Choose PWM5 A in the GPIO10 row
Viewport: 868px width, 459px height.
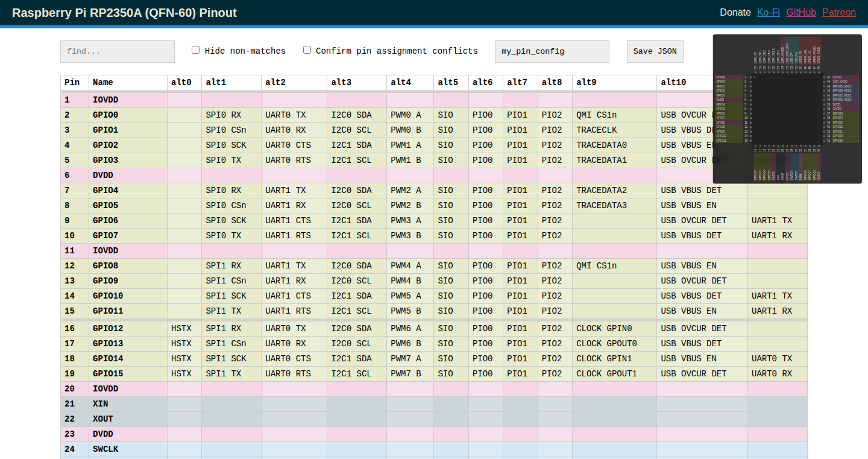coord(410,296)
